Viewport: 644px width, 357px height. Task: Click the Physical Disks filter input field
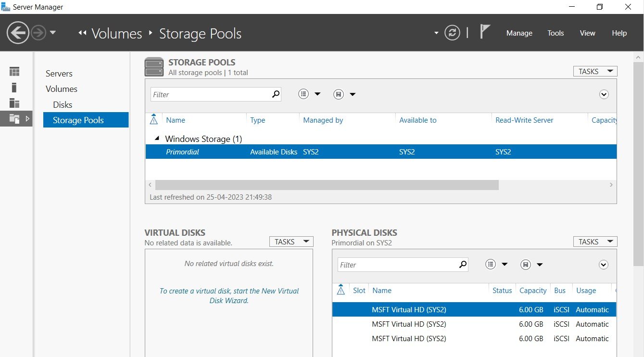coord(398,265)
